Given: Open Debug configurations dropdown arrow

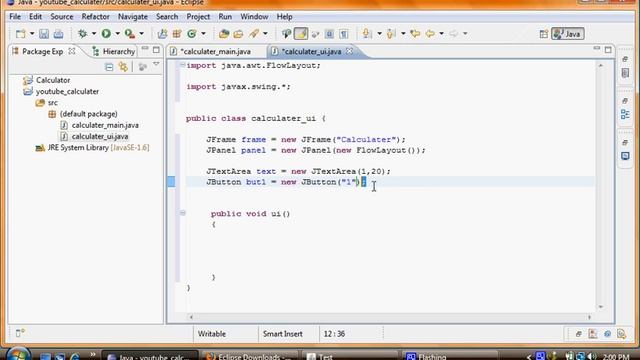Looking at the screenshot, I should click(x=93, y=34).
